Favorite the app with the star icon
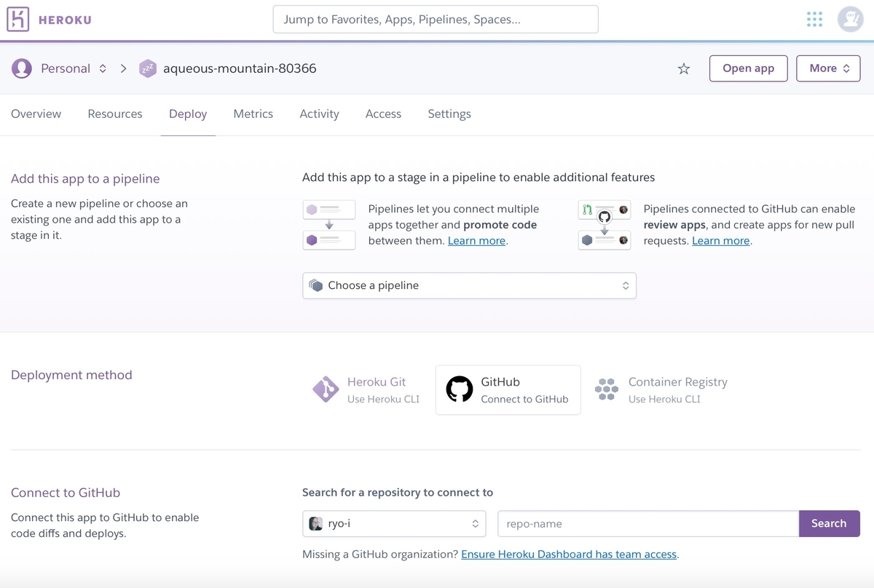The height and width of the screenshot is (588, 874). 683,68
